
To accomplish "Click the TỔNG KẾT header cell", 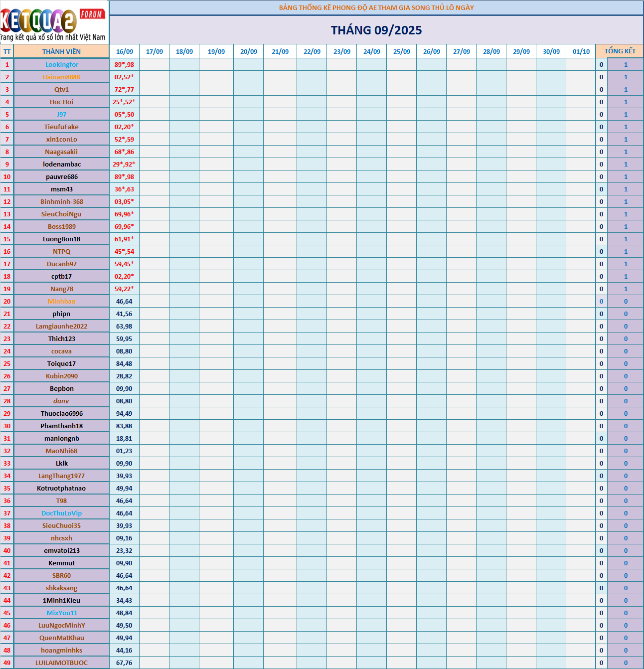I will pyautogui.click(x=619, y=51).
